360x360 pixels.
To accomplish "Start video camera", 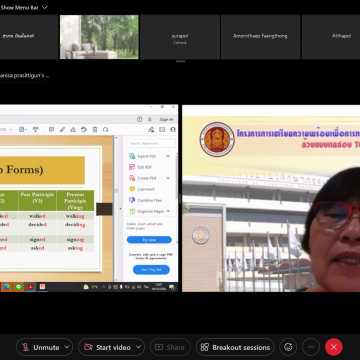I will click(x=107, y=347).
